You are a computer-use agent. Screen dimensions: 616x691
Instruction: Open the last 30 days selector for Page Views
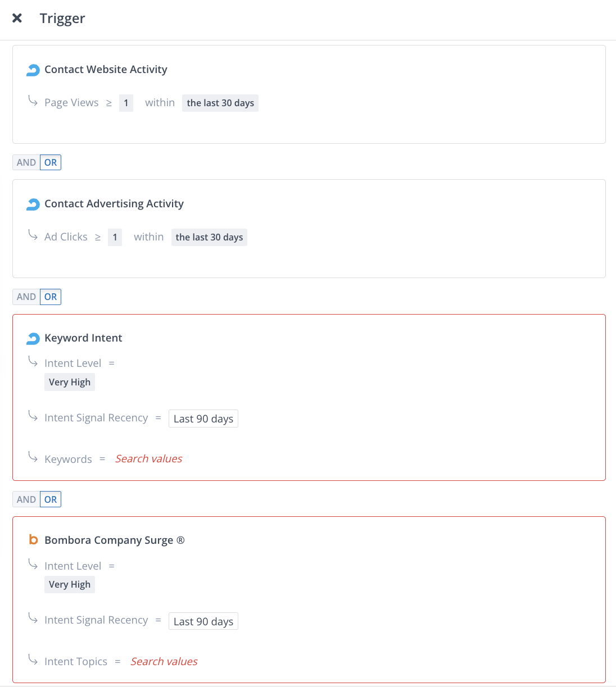220,103
